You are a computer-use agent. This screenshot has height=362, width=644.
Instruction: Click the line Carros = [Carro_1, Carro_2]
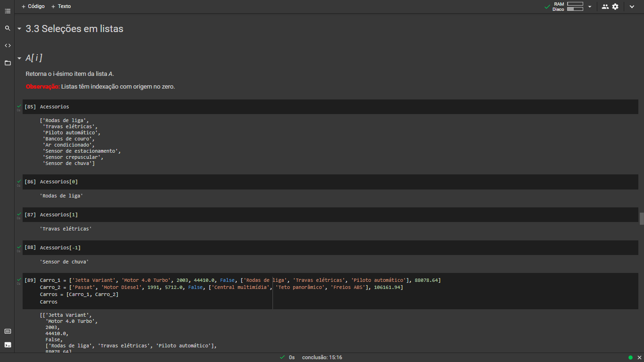[x=79, y=295]
